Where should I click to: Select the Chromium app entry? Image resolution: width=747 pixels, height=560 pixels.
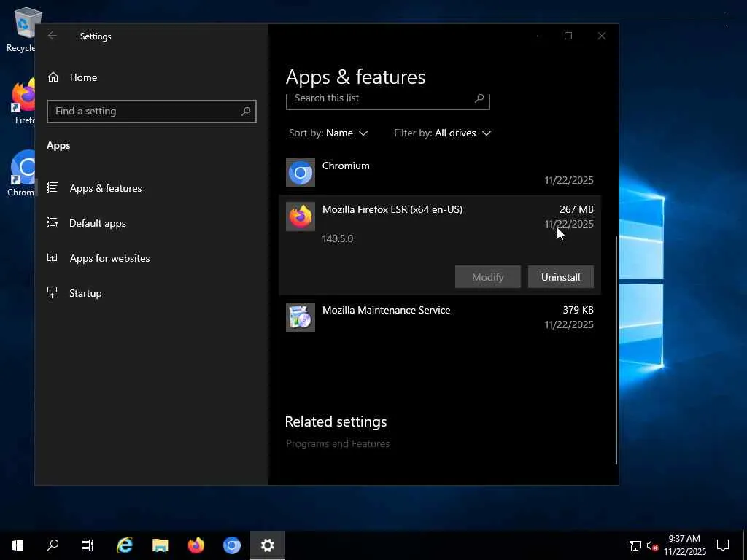(440, 173)
